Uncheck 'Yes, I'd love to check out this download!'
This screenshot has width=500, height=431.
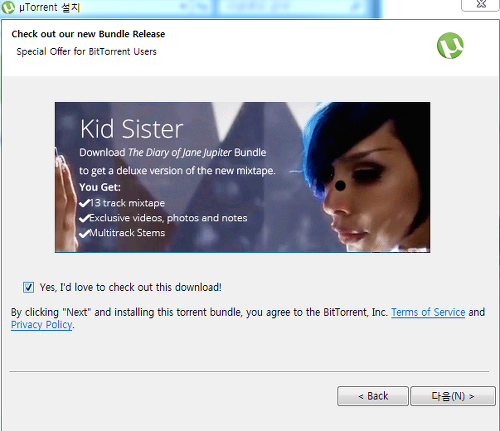point(28,287)
